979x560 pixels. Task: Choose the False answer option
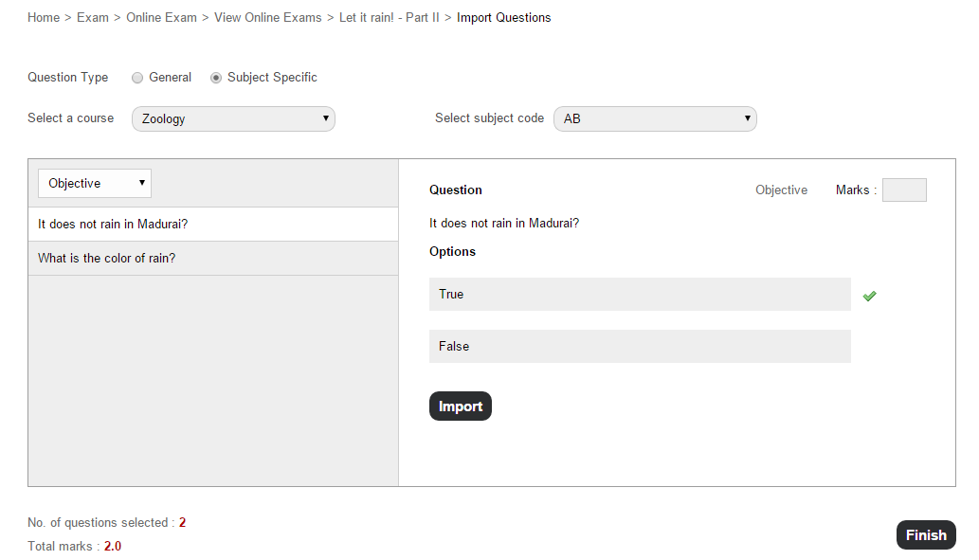640,347
